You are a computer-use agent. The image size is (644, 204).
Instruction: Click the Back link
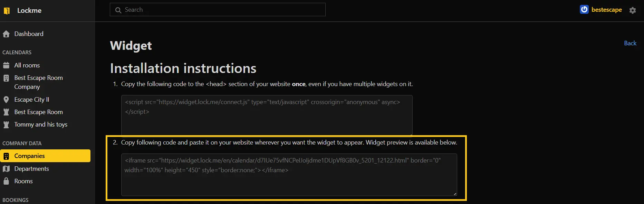(630, 43)
